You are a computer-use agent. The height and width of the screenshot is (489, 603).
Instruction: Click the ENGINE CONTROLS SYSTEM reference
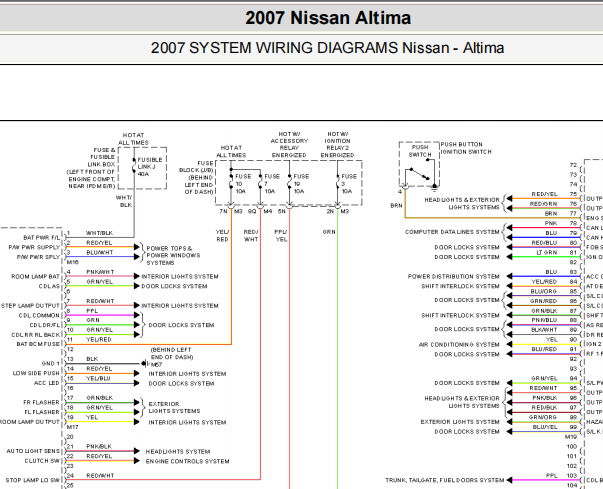click(x=187, y=461)
